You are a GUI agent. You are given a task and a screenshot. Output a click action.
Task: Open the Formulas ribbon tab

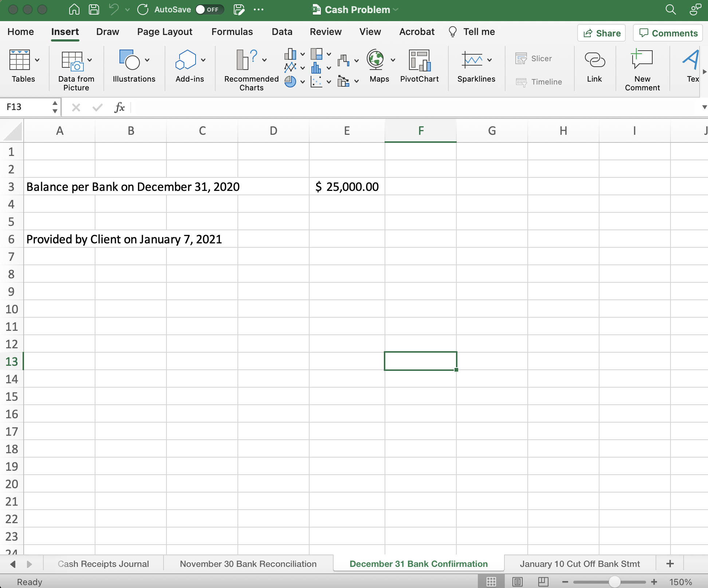232,32
